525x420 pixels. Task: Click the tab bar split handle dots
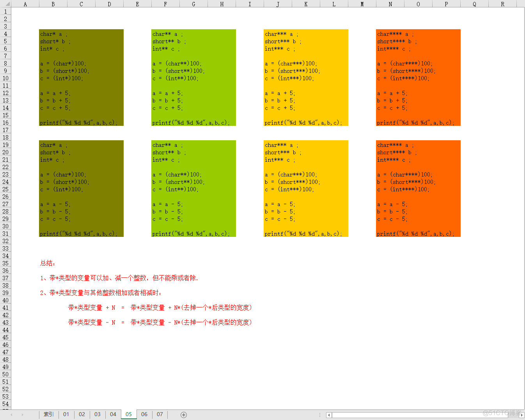click(320, 415)
